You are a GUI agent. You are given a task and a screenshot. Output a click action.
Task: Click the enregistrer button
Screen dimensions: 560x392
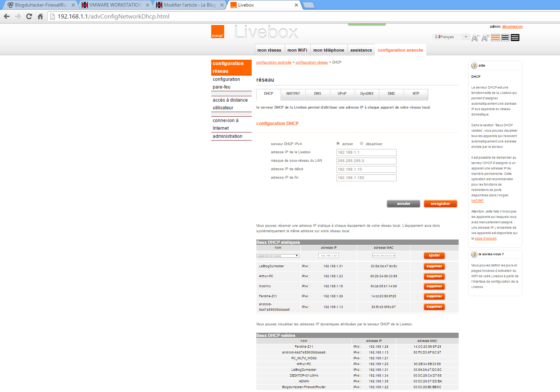[x=441, y=204]
